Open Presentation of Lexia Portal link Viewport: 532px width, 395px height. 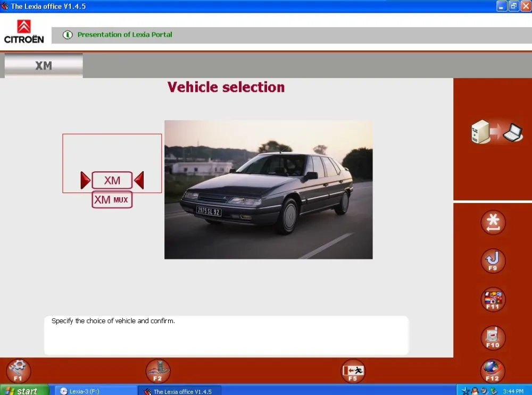[x=124, y=35]
